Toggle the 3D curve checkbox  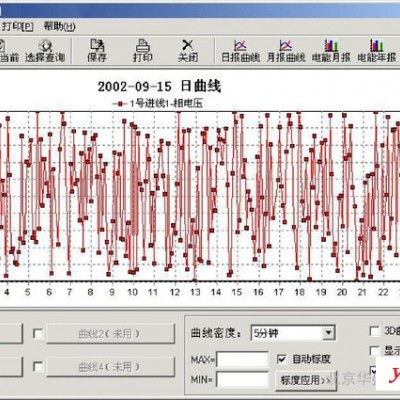pyautogui.click(x=375, y=331)
